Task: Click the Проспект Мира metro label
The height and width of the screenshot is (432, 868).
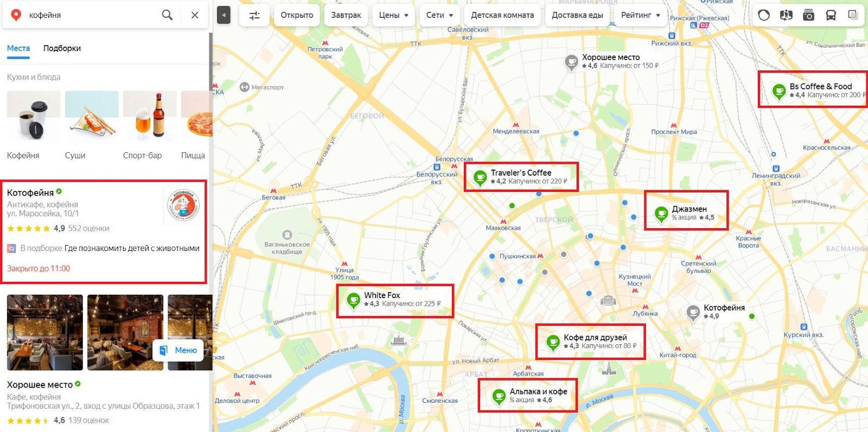Action: (674, 132)
